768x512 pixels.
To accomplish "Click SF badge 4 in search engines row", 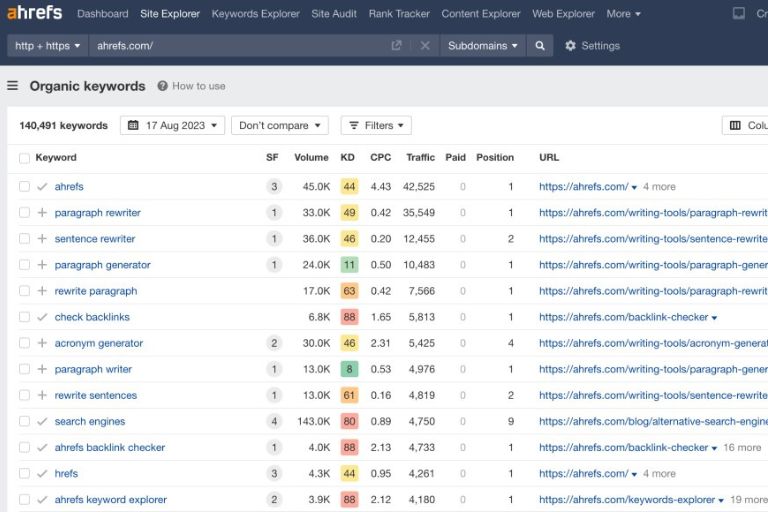I will (x=274, y=421).
